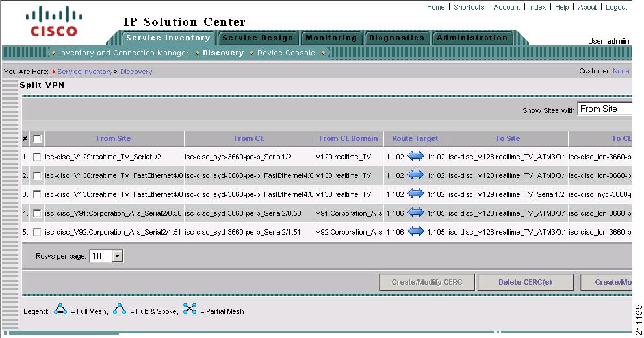Open the Help link
Viewport: 644px width, 338px height.
point(562,7)
